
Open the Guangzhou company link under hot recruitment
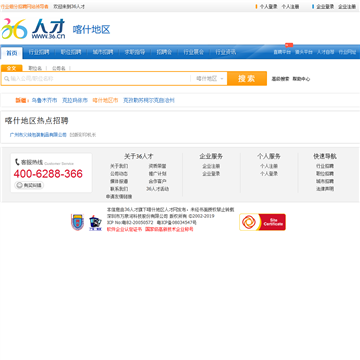(38, 135)
